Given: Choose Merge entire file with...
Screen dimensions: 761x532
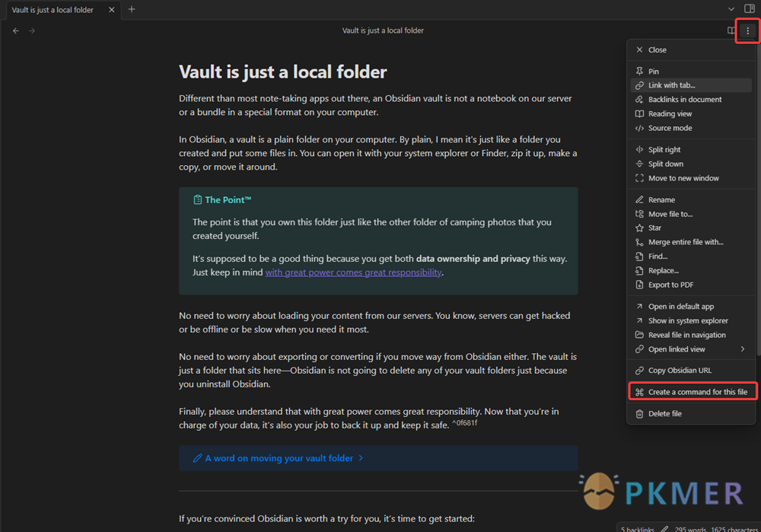Looking at the screenshot, I should coord(691,242).
